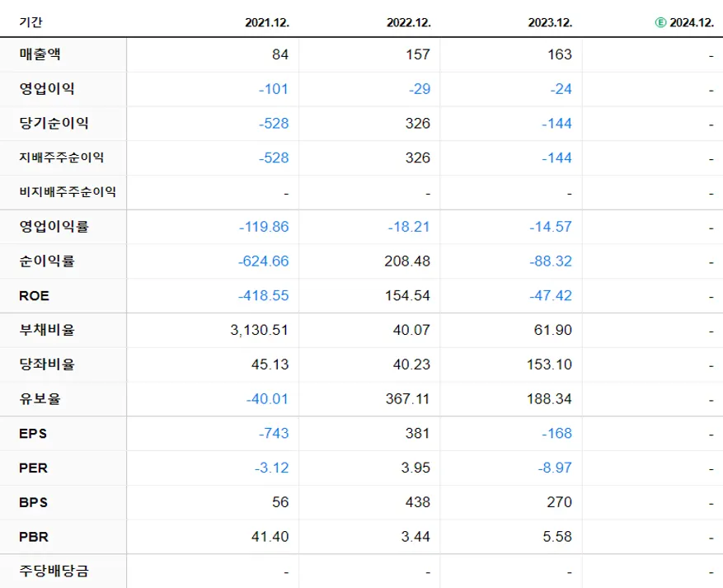
Task: Select the BPS row header
Action: click(31, 502)
